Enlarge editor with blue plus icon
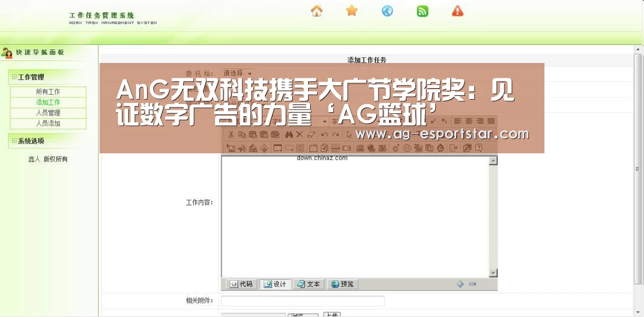 pyautogui.click(x=460, y=284)
